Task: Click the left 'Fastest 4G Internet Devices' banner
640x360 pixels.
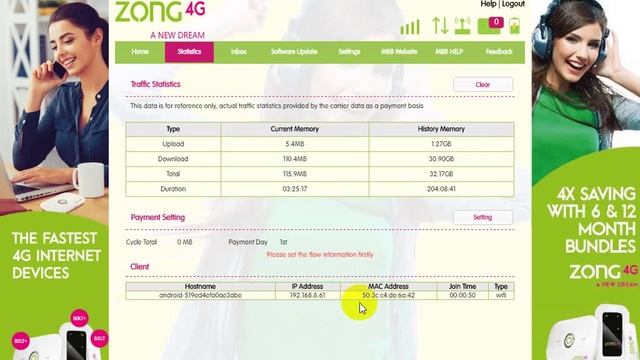Action: pyautogui.click(x=54, y=180)
